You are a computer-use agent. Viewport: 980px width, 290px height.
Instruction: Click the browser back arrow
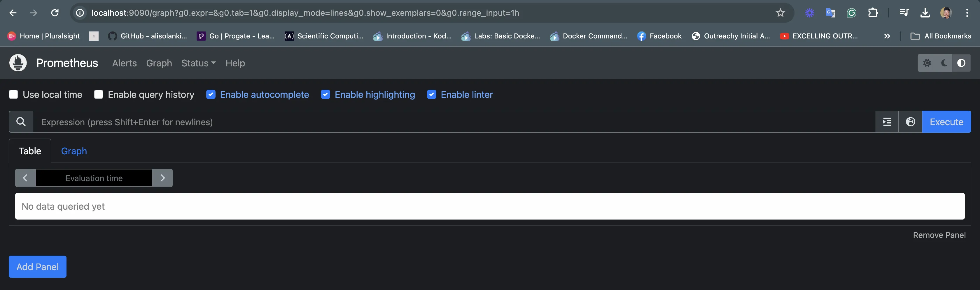coord(13,13)
